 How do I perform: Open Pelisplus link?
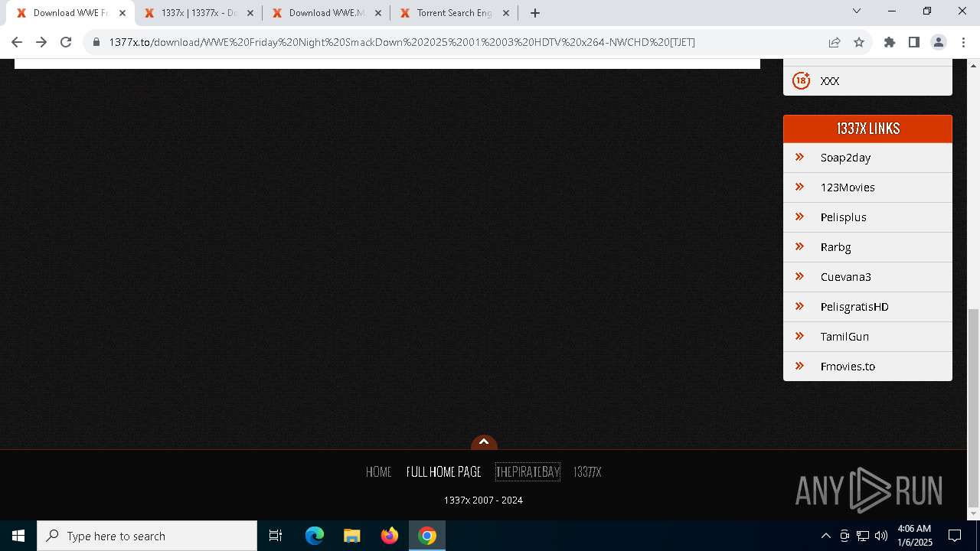click(x=844, y=217)
